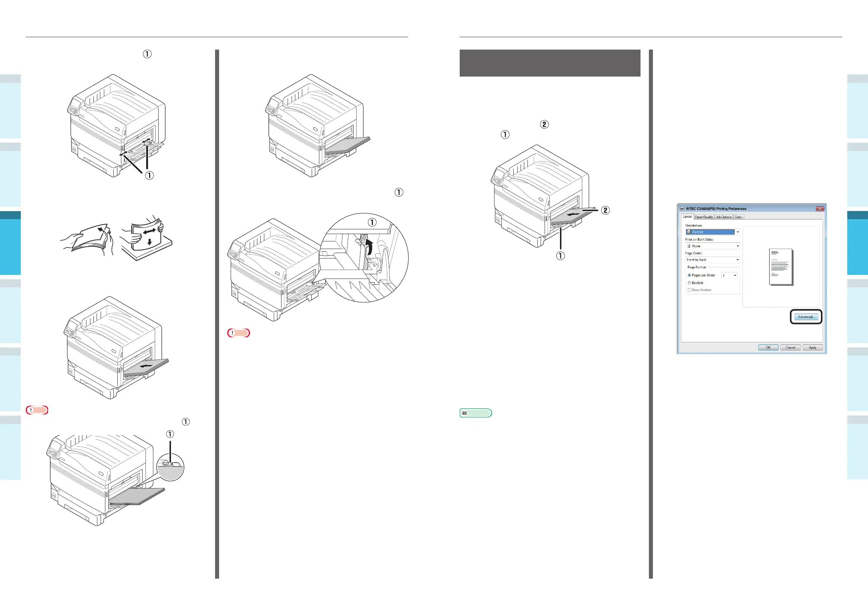This screenshot has width=868, height=614.
Task: Open the Orientation dropdown
Action: (737, 232)
